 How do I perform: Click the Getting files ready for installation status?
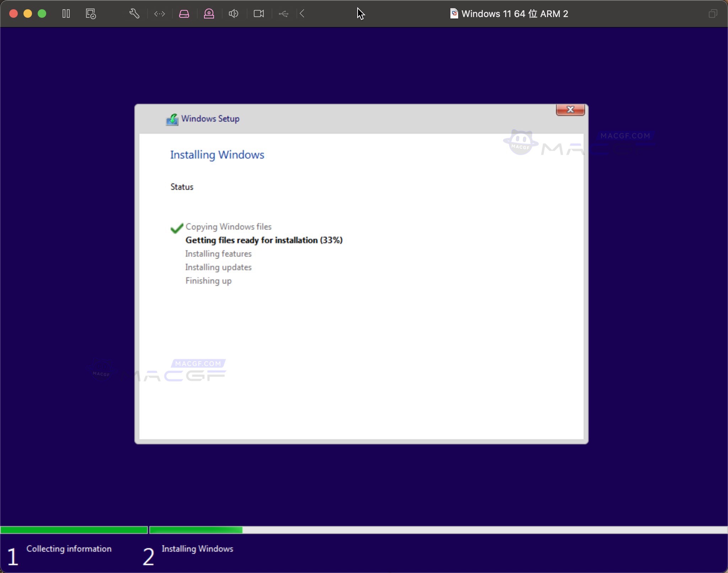click(x=264, y=240)
